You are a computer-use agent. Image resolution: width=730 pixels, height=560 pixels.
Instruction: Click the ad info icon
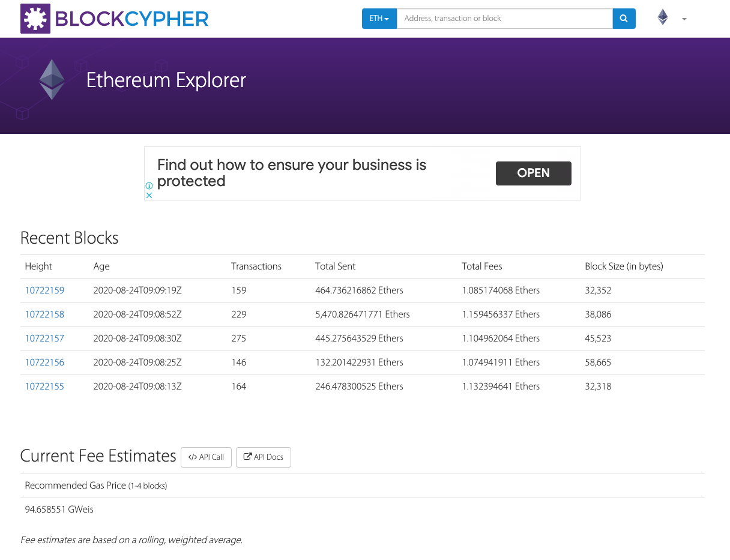click(x=149, y=186)
